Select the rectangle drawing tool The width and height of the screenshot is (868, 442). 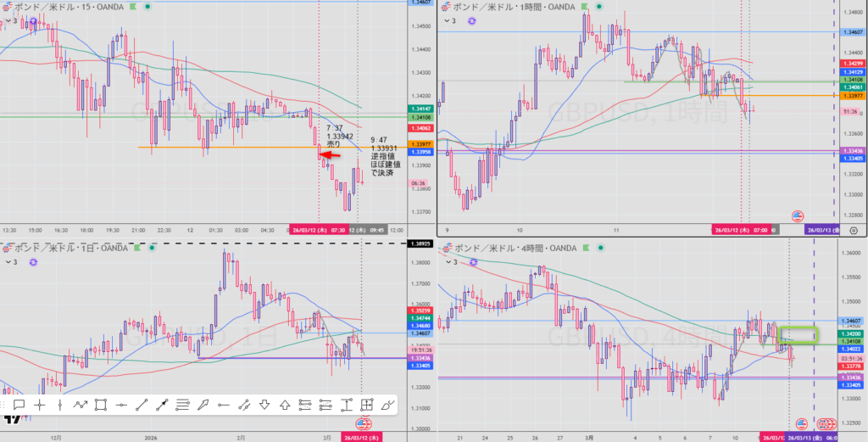(101, 405)
